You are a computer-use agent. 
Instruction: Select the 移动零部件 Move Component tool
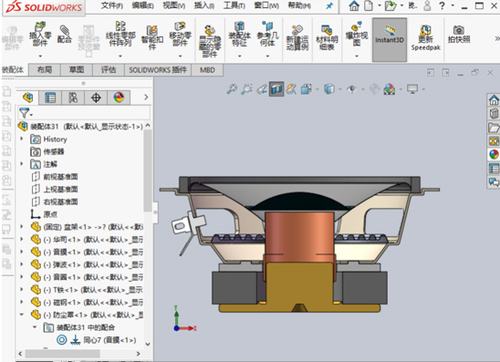(x=180, y=34)
